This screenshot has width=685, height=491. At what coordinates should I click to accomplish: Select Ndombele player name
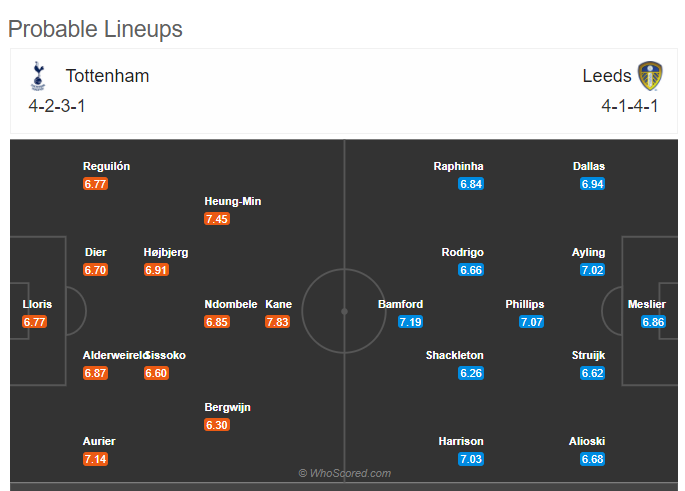point(231,304)
